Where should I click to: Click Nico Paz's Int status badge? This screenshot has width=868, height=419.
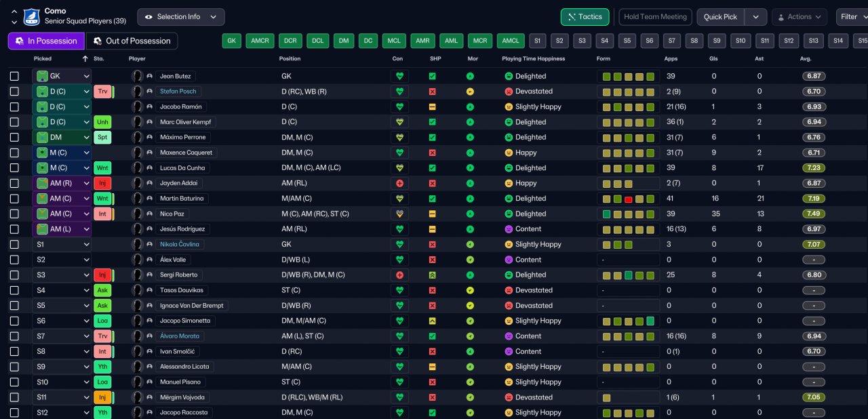pyautogui.click(x=102, y=214)
